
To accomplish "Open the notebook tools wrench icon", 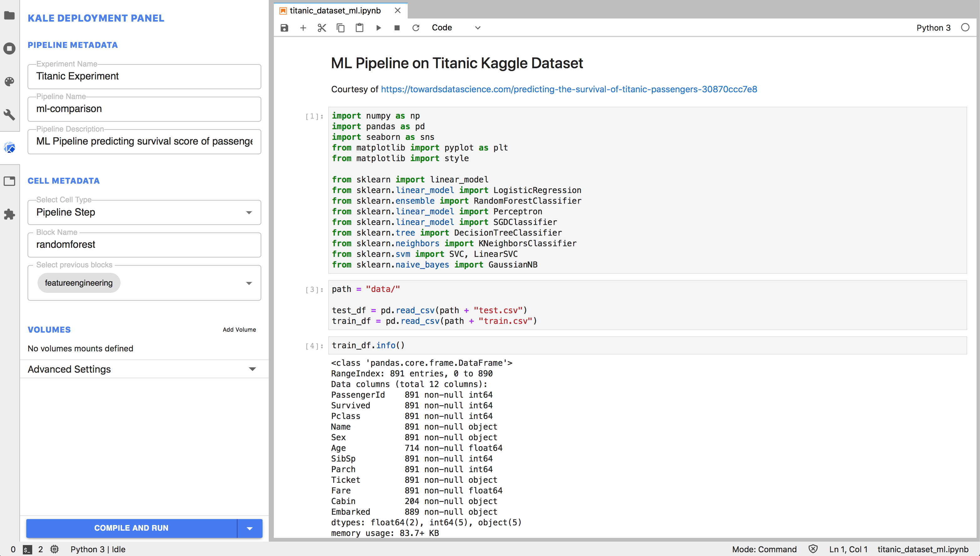I will 10,115.
